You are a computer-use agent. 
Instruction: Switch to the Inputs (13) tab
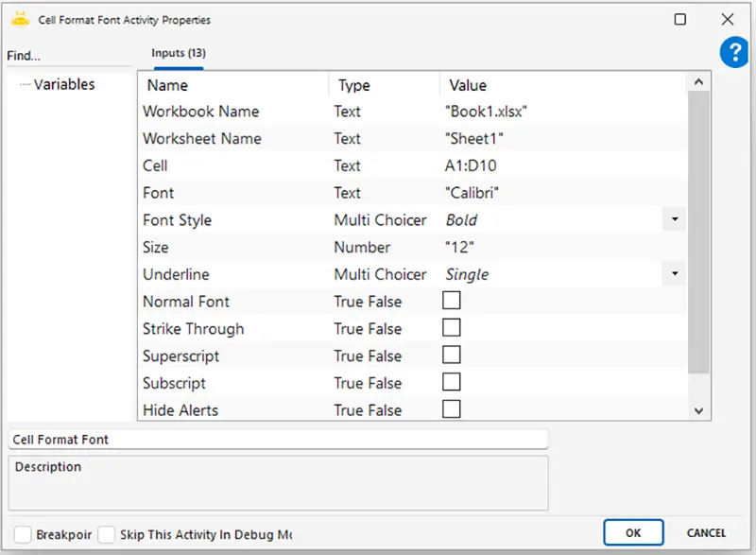pos(179,53)
